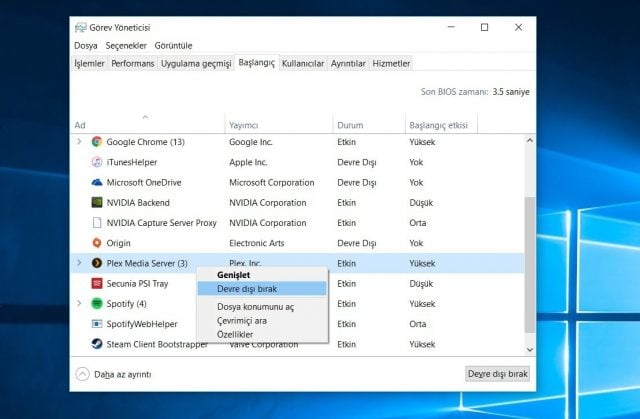Click the NVIDIA Capture Server Proxy file icon
Image resolution: width=640 pixels, height=419 pixels.
[97, 223]
